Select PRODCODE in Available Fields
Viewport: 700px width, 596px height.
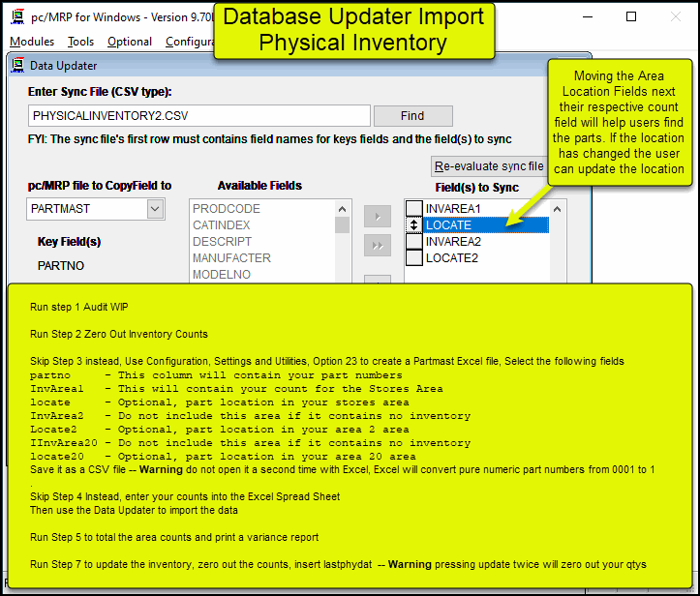pos(227,209)
